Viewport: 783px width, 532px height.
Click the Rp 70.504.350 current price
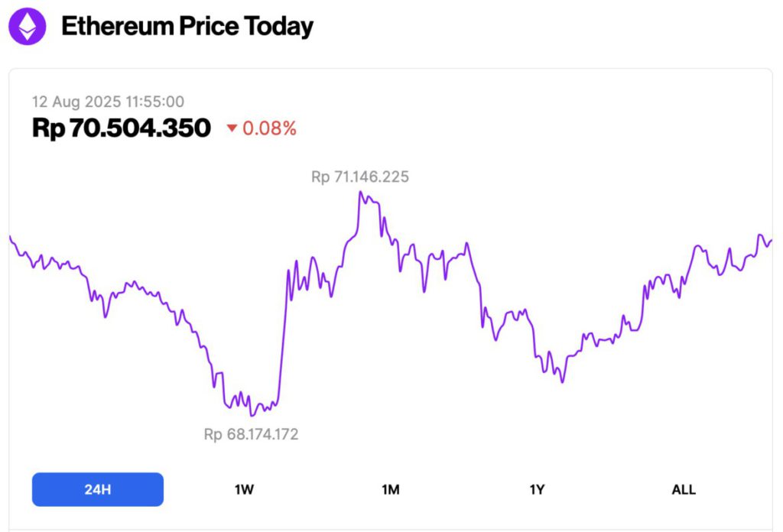(121, 128)
